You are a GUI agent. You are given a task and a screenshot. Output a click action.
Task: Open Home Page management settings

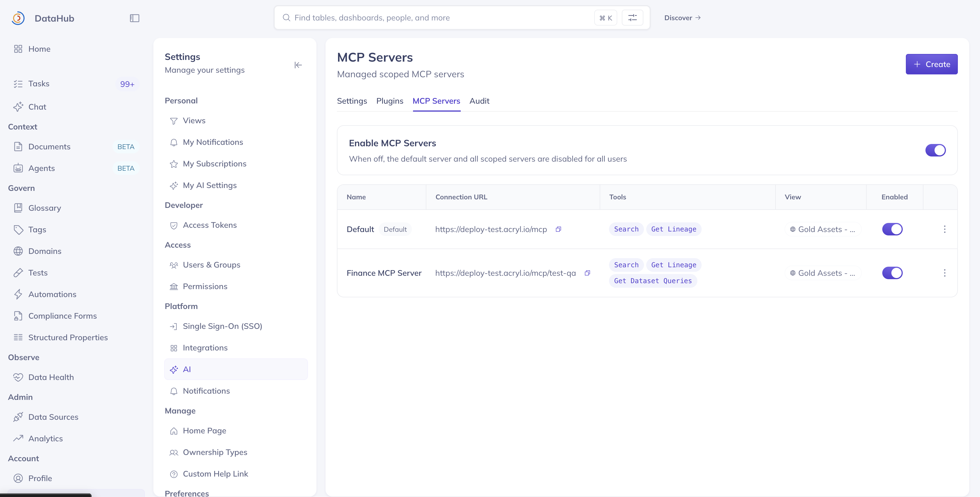pyautogui.click(x=236, y=431)
